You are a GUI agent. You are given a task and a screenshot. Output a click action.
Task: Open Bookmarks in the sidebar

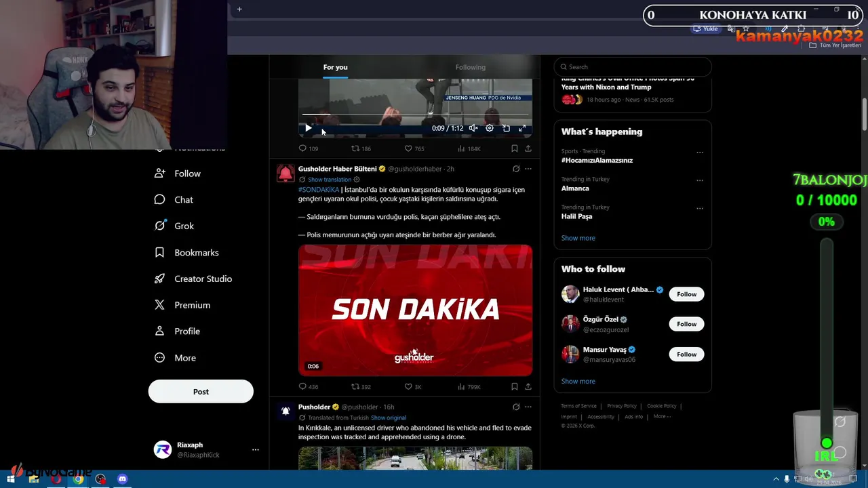(x=187, y=253)
